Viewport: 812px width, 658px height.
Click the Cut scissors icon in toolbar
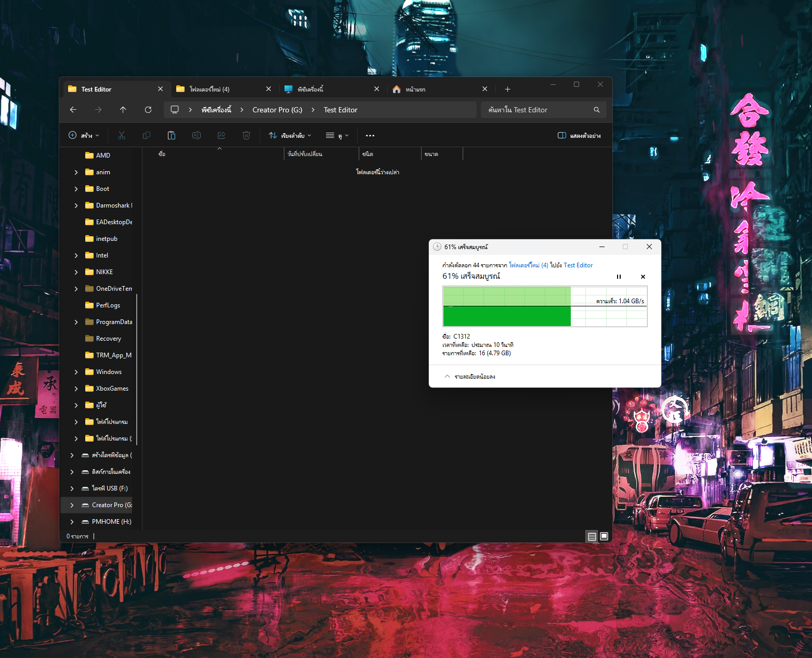122,136
